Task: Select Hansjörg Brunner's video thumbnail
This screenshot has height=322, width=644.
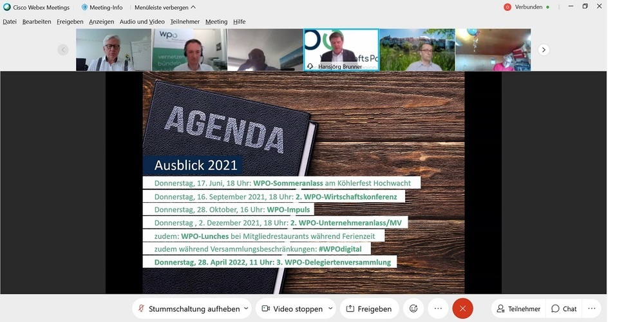Action: [x=341, y=50]
